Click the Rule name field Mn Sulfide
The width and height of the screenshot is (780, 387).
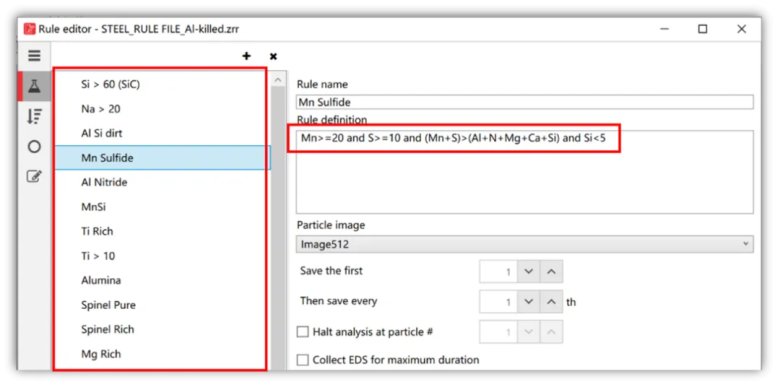tap(525, 102)
